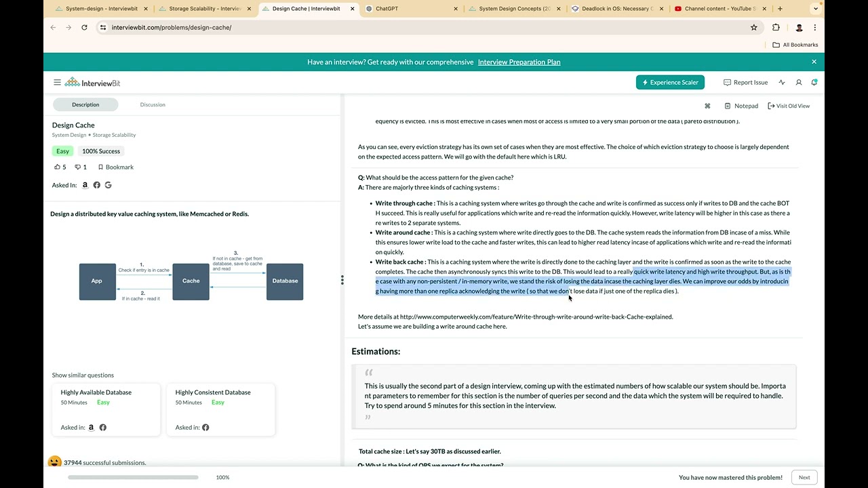Image resolution: width=868 pixels, height=488 pixels.
Task: Click the cache architecture diagram image
Action: [191, 277]
